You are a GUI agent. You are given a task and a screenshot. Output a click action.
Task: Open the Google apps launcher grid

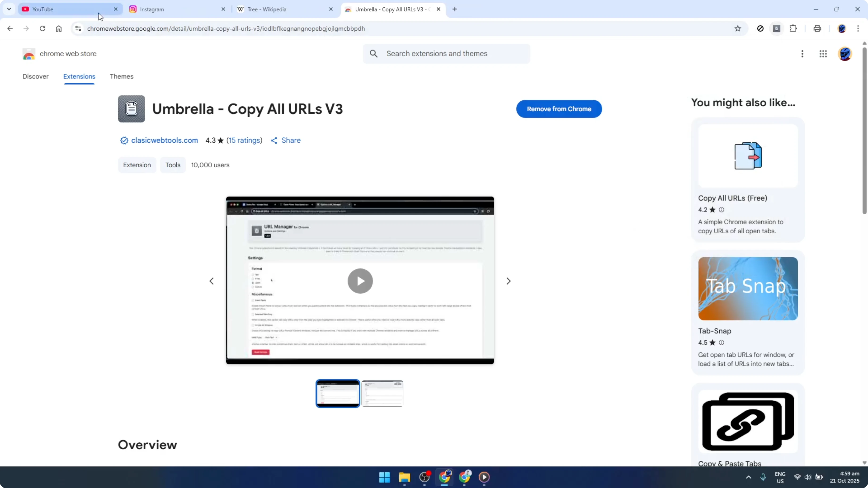pos(823,54)
